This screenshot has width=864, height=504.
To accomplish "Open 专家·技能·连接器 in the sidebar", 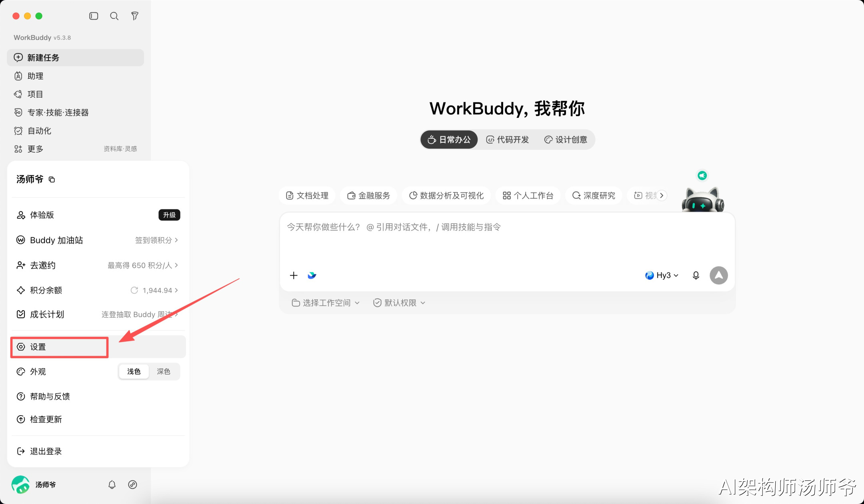I will pos(75,113).
